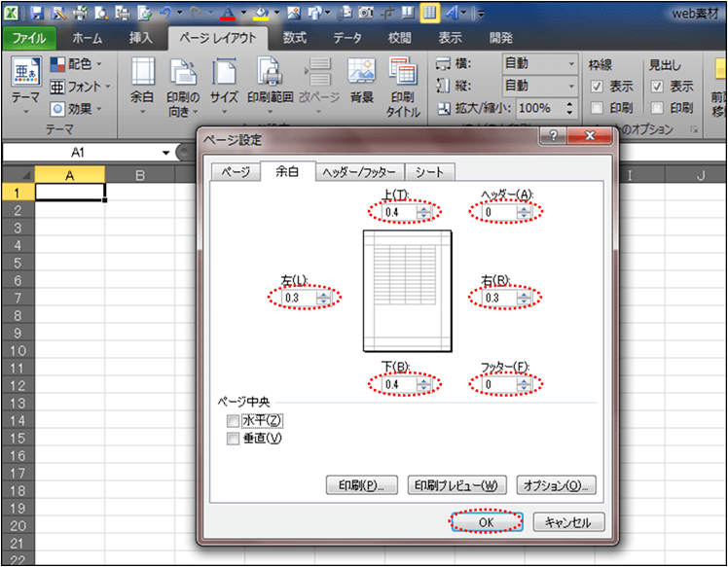This screenshot has width=728, height=567.
Task: Click the highlighted columns icon in the quick access toolbar
Action: coord(429,13)
